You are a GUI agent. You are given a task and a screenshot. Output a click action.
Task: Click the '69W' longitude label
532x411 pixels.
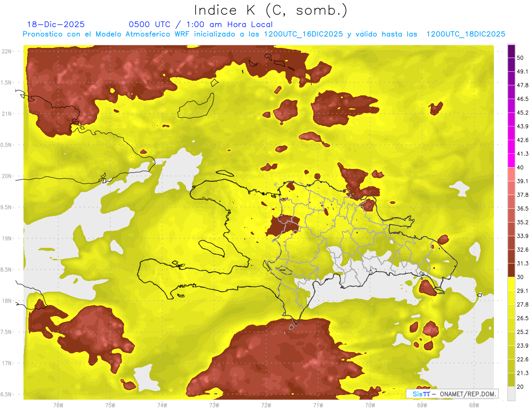422,405
